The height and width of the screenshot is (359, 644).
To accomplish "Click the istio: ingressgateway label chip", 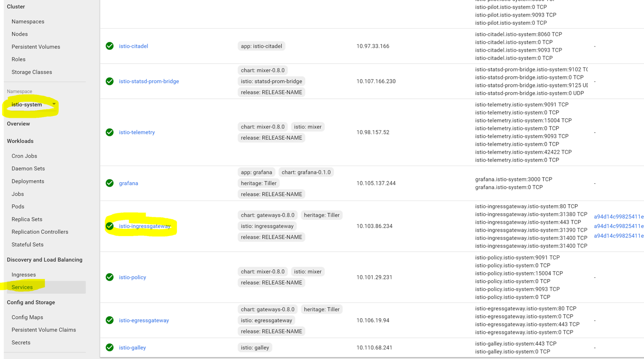I will (267, 226).
